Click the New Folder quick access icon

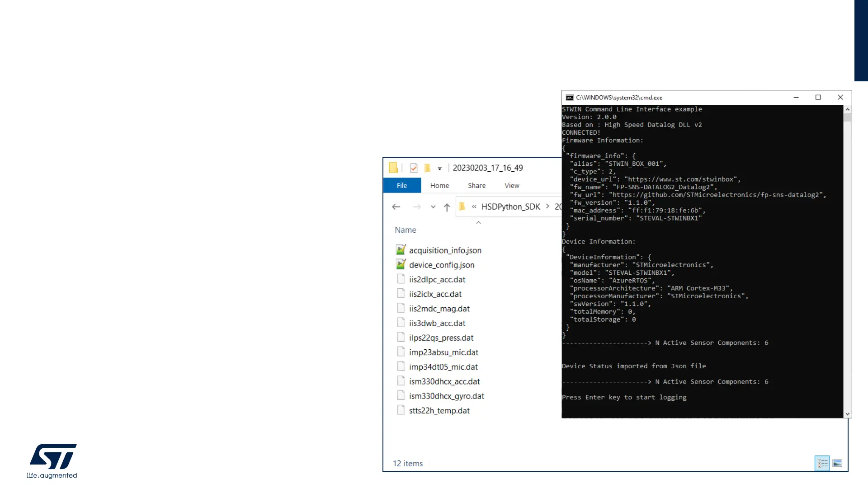pyautogui.click(x=427, y=168)
